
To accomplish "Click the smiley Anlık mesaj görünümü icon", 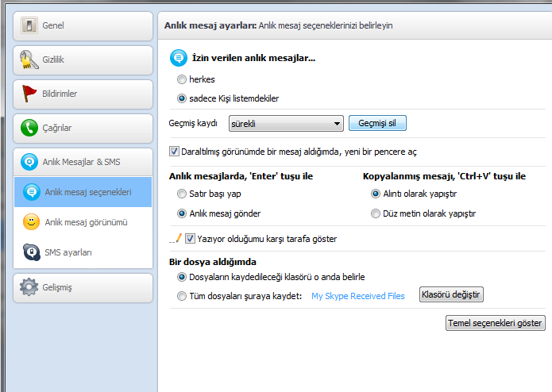I will pos(31,222).
